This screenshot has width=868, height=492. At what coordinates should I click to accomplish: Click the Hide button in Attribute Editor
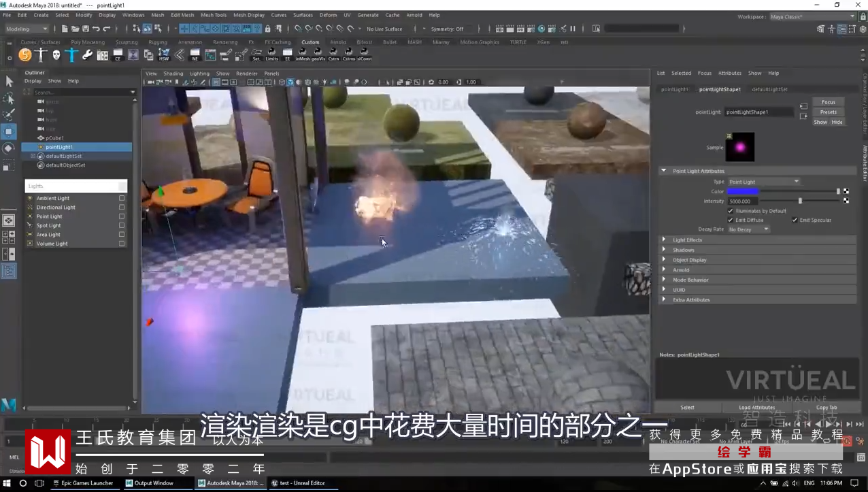(837, 122)
